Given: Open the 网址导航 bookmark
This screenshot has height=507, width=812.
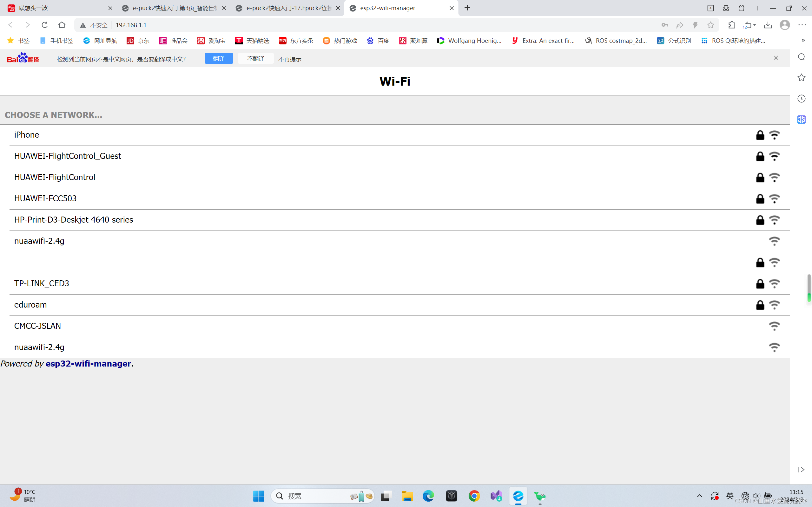Looking at the screenshot, I should [x=100, y=41].
